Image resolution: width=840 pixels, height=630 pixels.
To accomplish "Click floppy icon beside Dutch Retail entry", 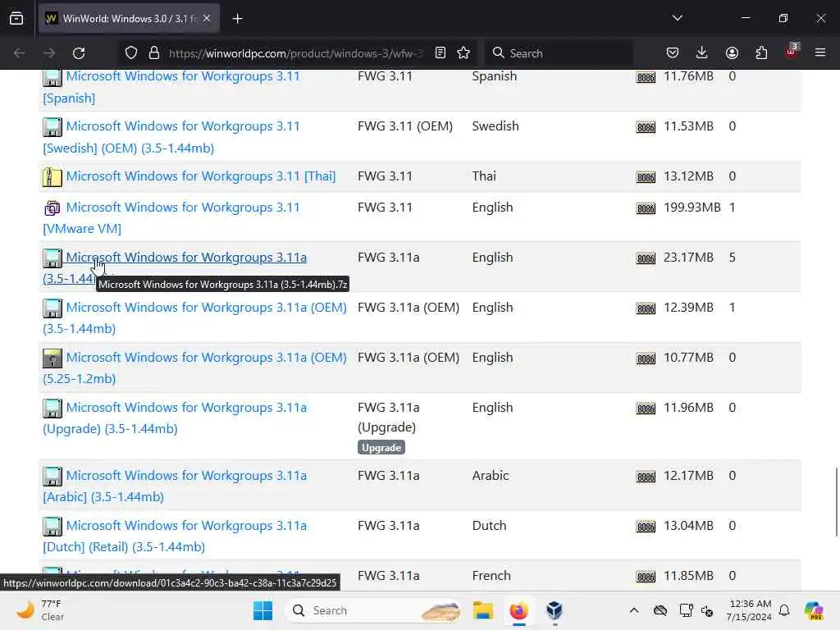I will pos(52,526).
